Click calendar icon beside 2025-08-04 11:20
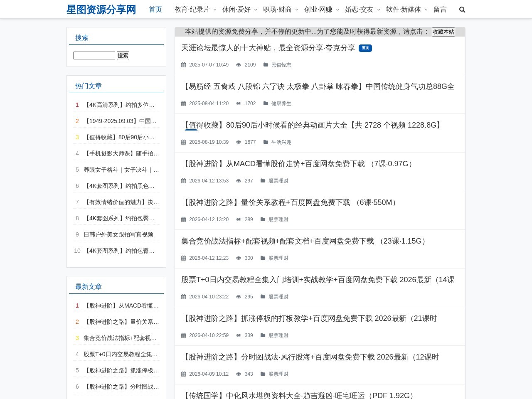Viewport: 532px width, 399px height. pyautogui.click(x=184, y=103)
